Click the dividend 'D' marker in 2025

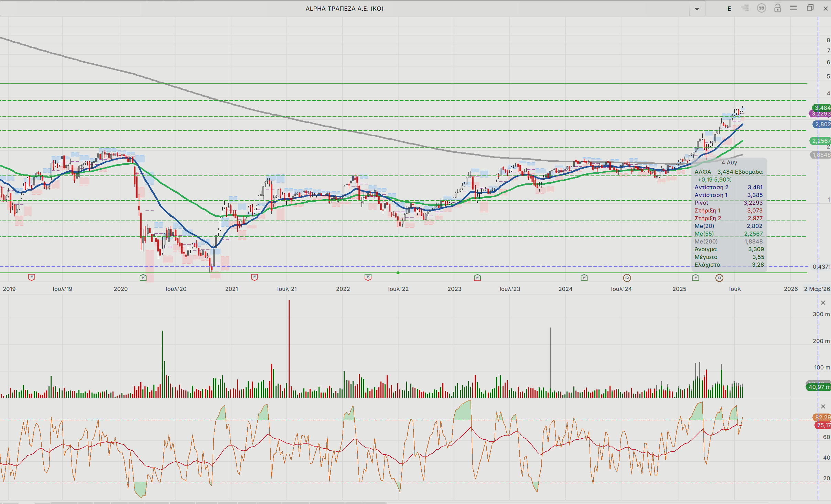(x=719, y=278)
